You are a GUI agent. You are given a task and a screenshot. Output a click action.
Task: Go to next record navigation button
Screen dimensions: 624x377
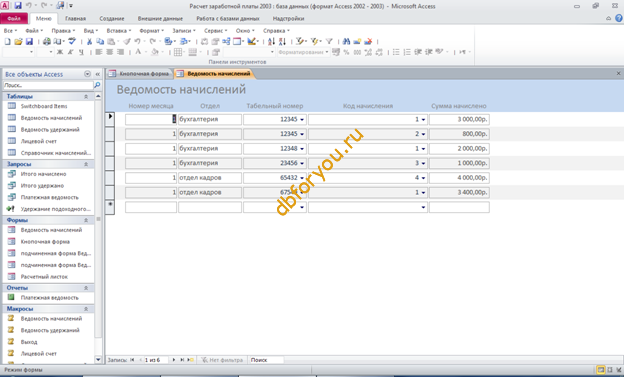click(174, 360)
